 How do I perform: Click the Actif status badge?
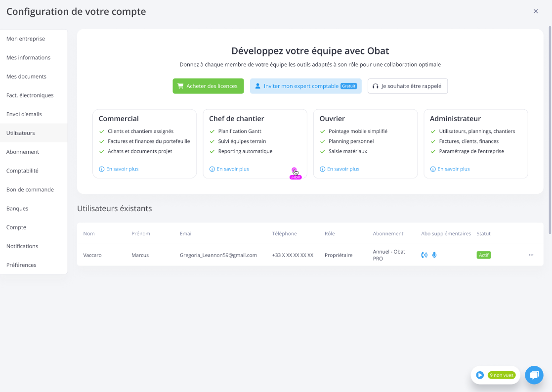click(x=483, y=255)
